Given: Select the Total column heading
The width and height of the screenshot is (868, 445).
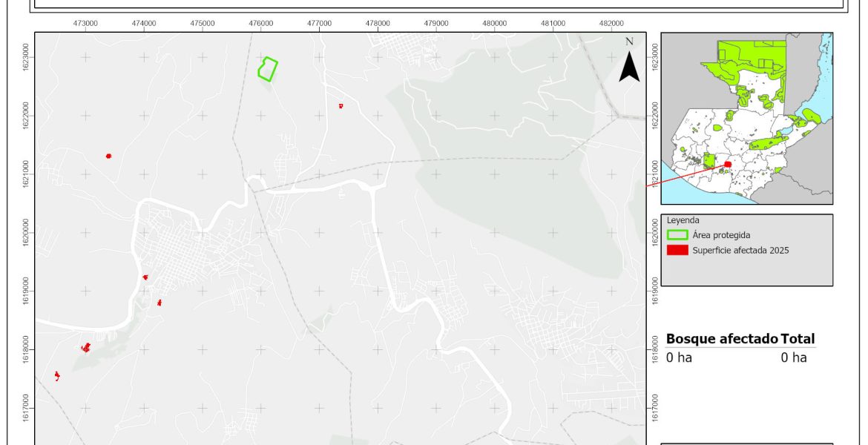Looking at the screenshot, I should [x=798, y=338].
